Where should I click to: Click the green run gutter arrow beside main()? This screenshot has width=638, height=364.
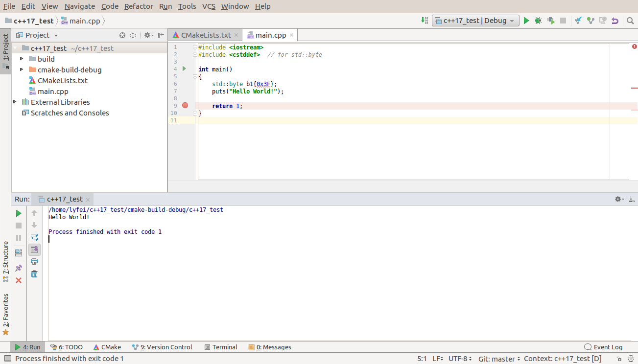point(185,68)
